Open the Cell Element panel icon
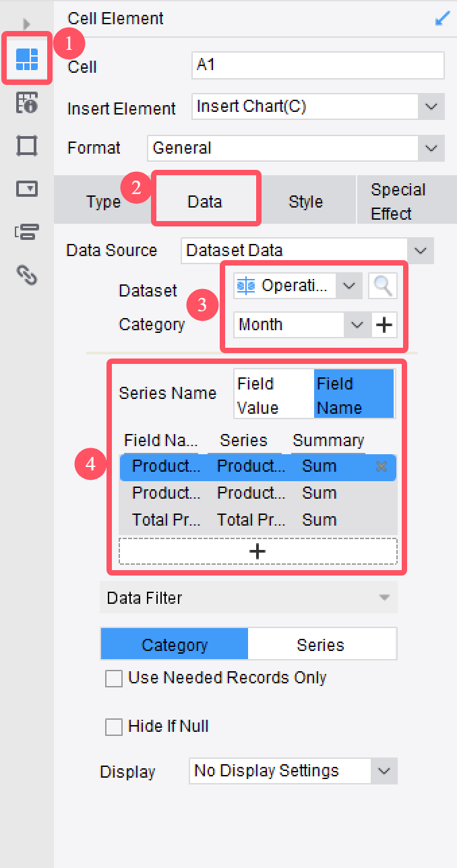Viewport: 457px width, 868px height. click(x=27, y=60)
